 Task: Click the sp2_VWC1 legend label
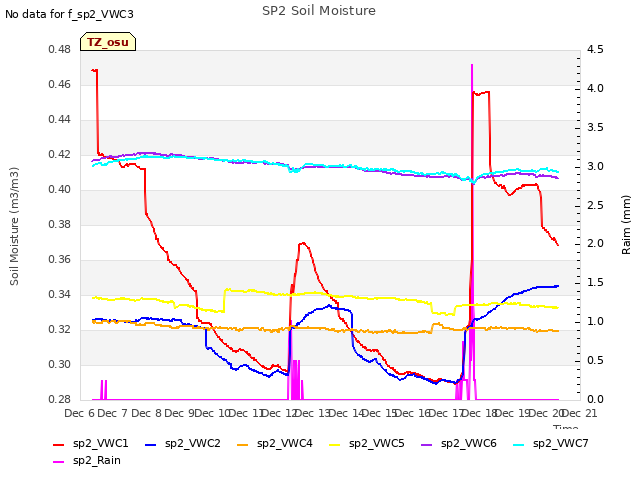click(x=100, y=443)
